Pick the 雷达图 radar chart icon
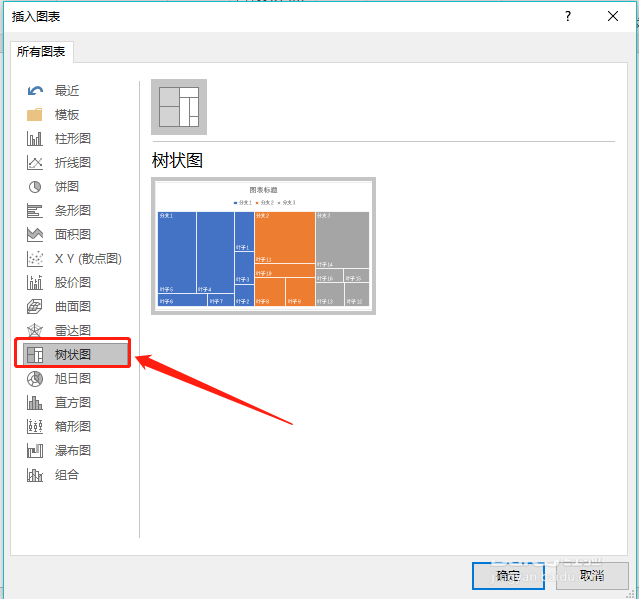Screen dimensions: 639x599 tap(35, 330)
